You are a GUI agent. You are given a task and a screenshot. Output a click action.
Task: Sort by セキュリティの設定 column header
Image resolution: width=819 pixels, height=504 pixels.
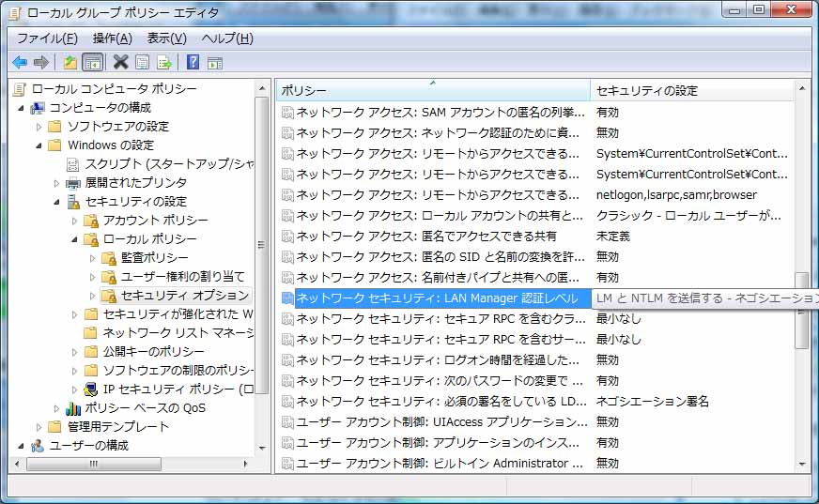pyautogui.click(x=692, y=90)
